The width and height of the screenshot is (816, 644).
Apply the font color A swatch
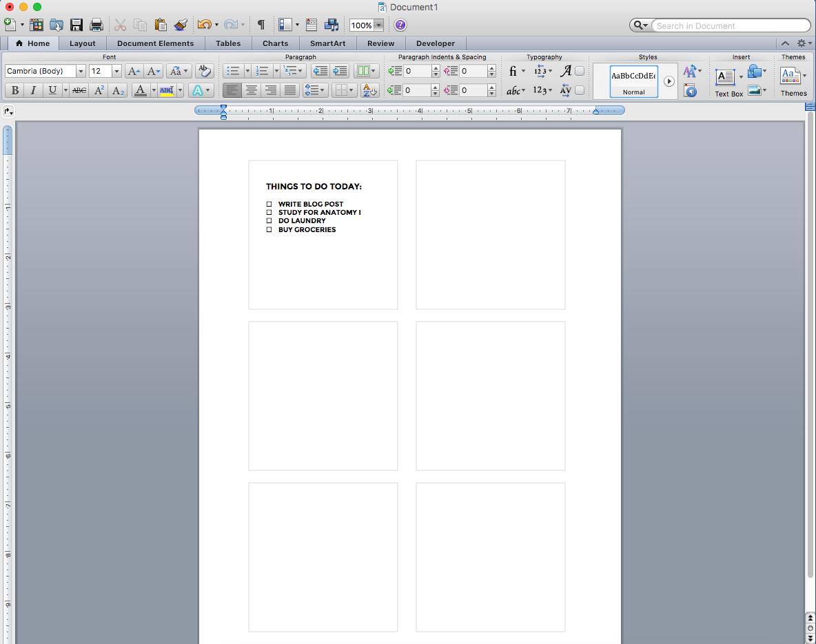pyautogui.click(x=140, y=90)
